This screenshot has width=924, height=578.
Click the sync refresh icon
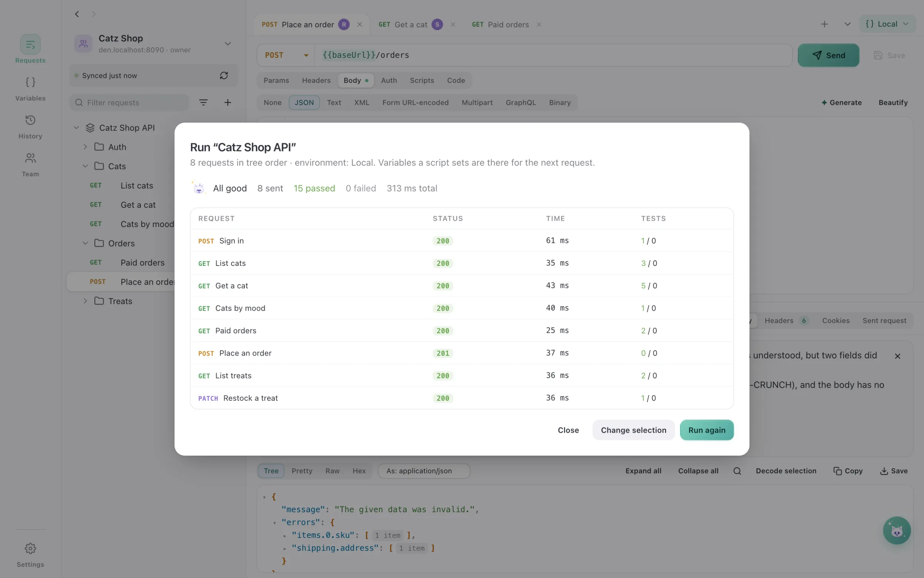click(x=224, y=76)
